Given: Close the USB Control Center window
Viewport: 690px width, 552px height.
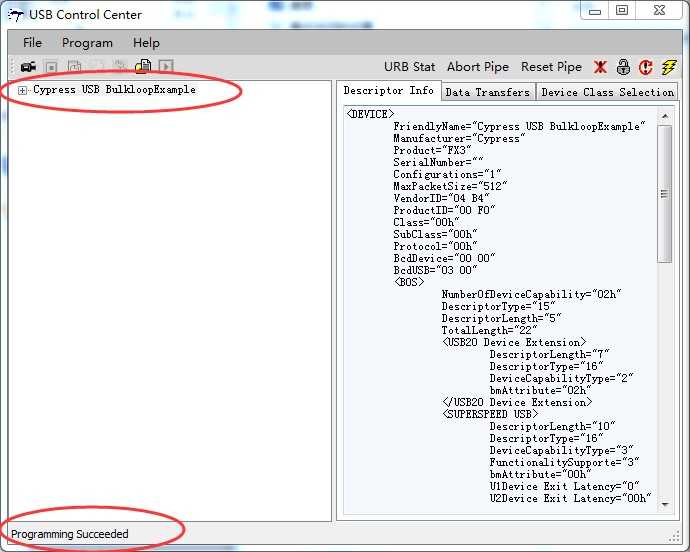Looking at the screenshot, I should click(x=659, y=10).
